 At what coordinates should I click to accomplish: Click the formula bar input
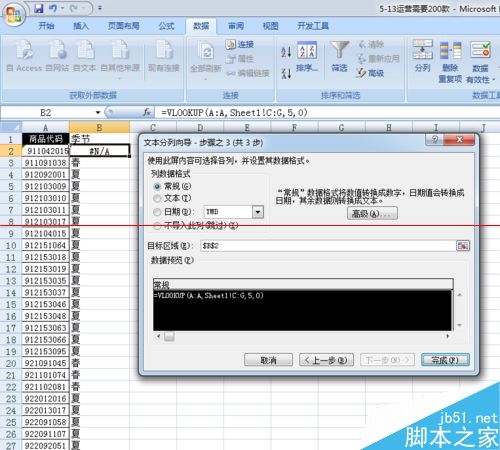tap(328, 112)
